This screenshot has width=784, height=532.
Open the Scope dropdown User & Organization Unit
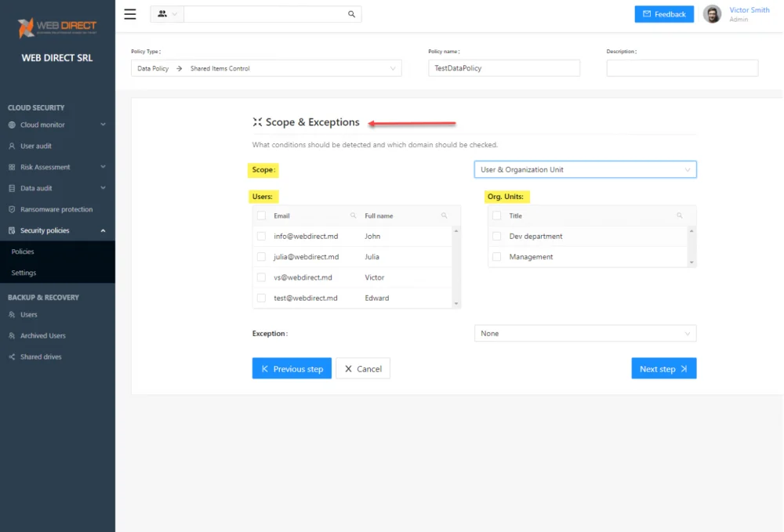(x=585, y=169)
